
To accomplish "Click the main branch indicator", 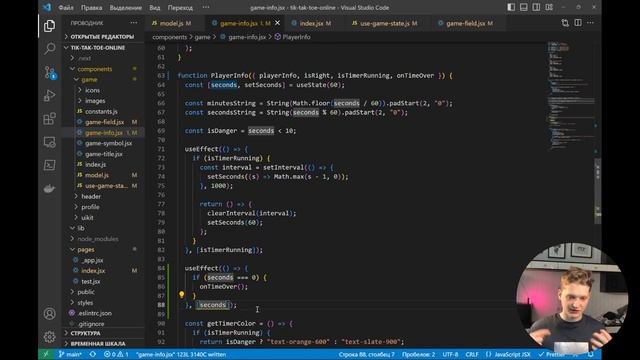I will pyautogui.click(x=70, y=354).
